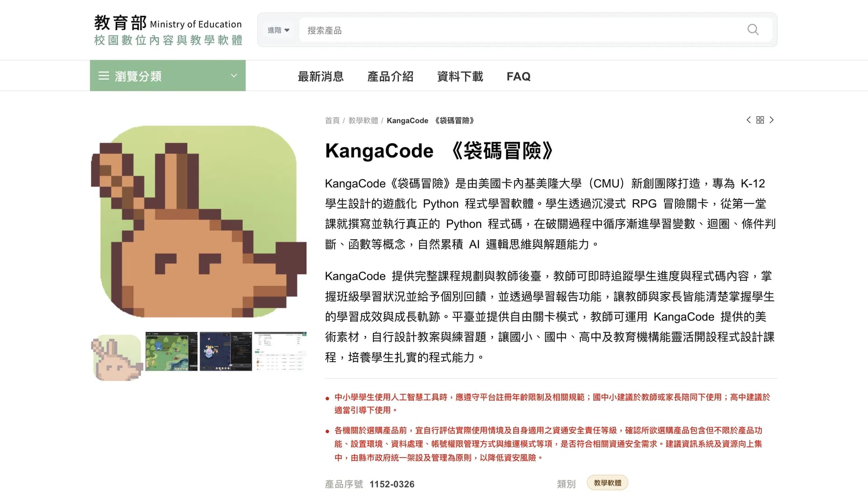Click the 教學軟體 breadcrumb link

coord(363,121)
